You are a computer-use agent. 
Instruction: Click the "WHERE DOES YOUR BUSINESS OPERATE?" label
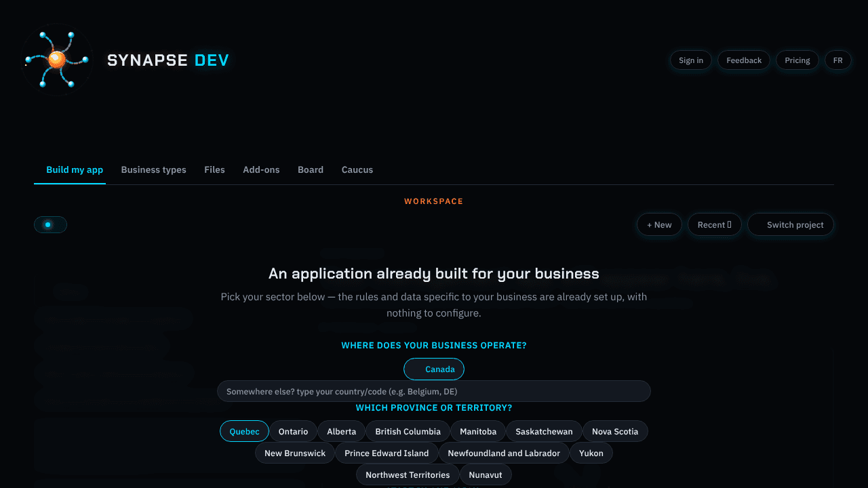click(x=434, y=346)
